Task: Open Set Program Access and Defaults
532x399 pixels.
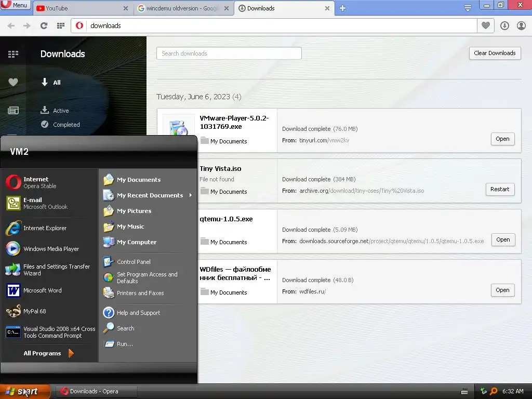Action: point(148,277)
